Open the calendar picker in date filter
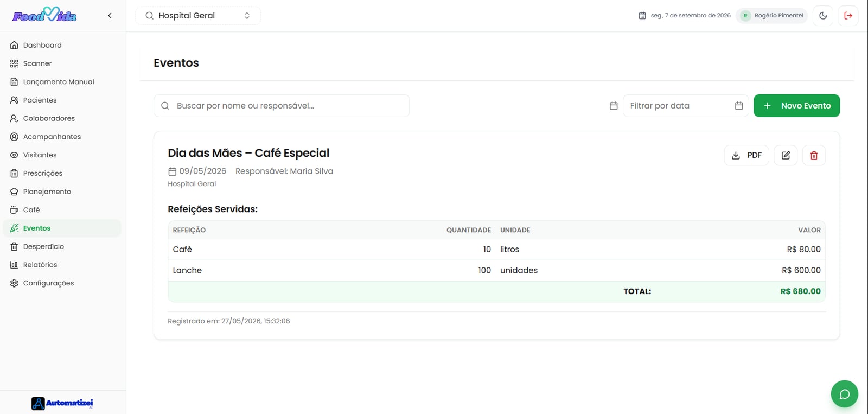This screenshot has height=414, width=868. 739,106
